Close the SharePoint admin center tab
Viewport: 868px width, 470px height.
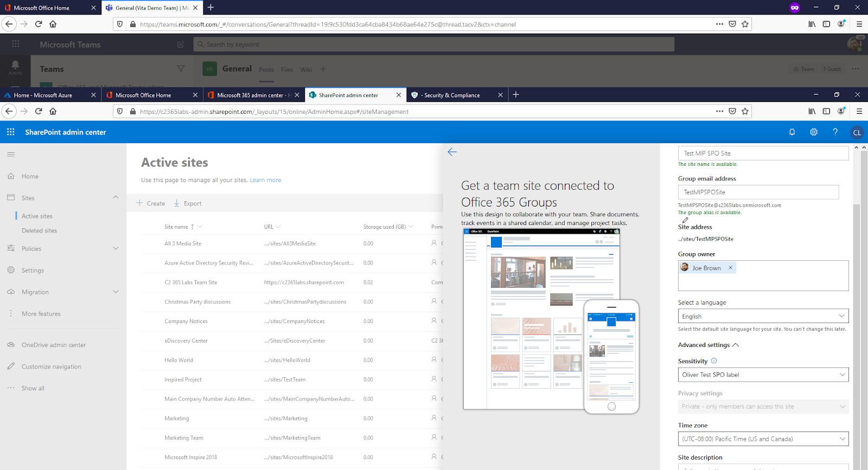click(x=399, y=95)
